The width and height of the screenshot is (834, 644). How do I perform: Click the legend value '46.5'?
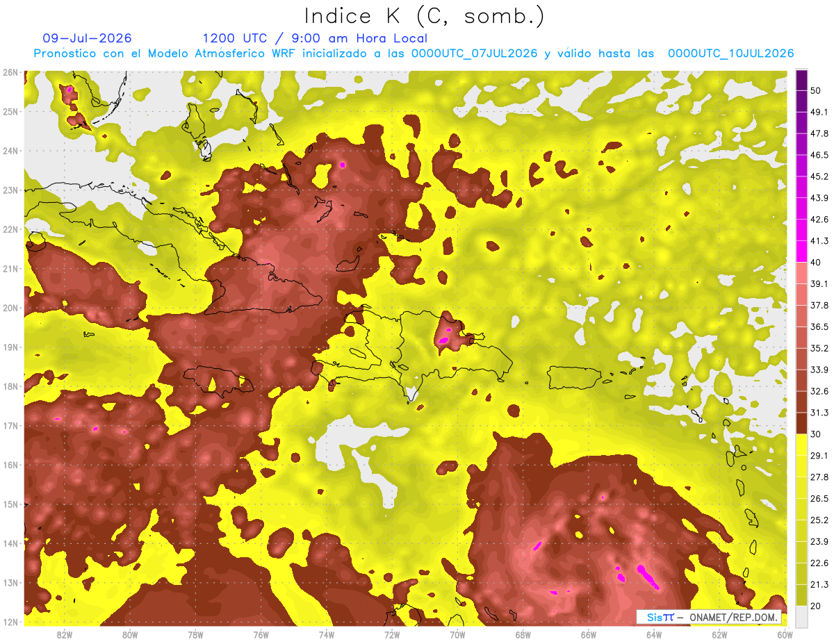pos(819,155)
